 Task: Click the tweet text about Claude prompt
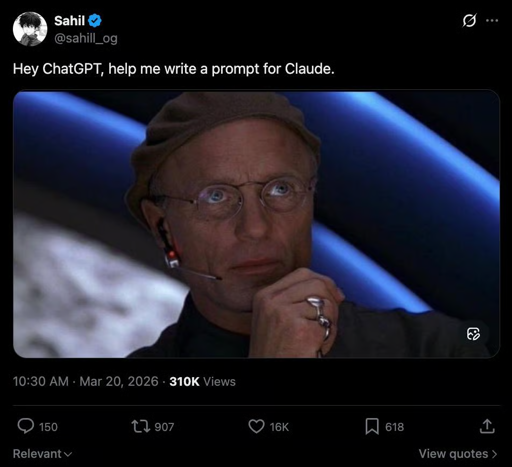[x=173, y=69]
